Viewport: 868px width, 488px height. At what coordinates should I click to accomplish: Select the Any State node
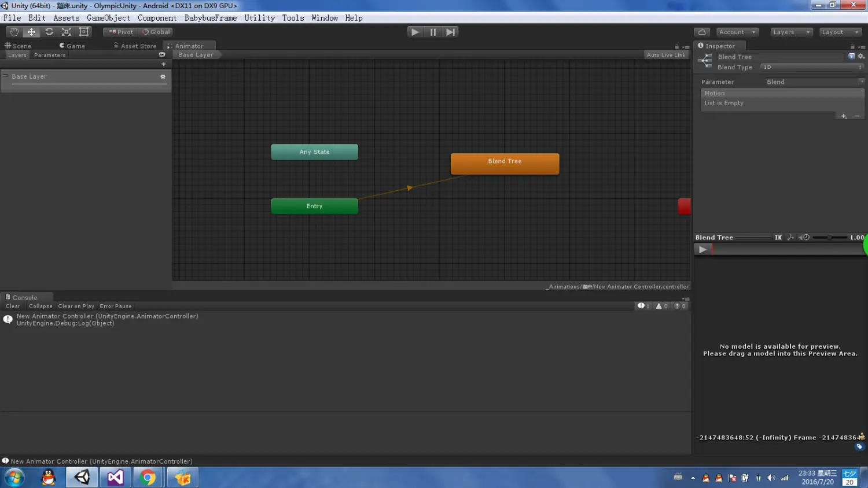(x=314, y=152)
